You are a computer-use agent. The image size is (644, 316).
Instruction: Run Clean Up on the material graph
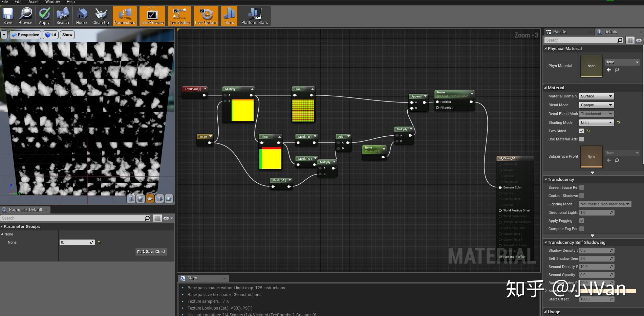(x=100, y=16)
